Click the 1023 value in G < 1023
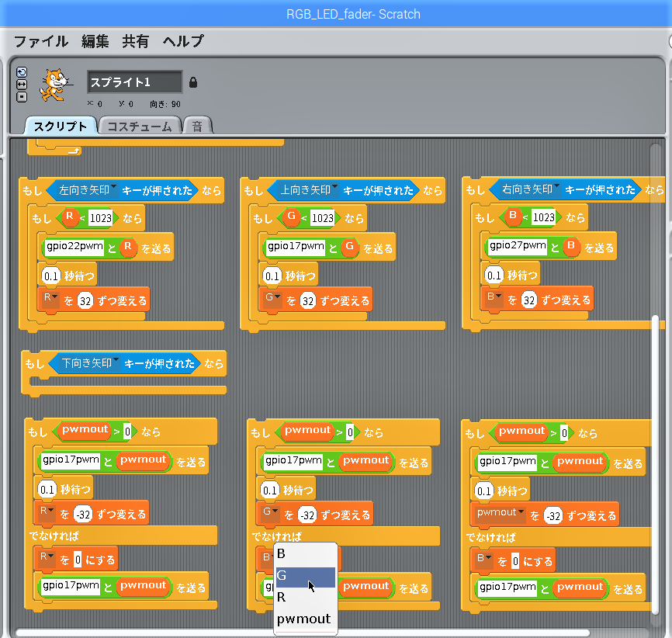 point(322,218)
